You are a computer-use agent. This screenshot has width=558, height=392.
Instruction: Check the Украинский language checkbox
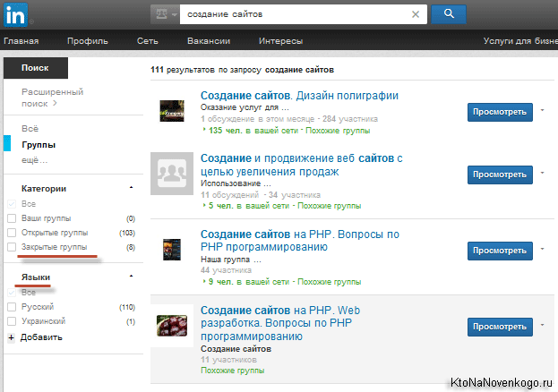[x=12, y=321]
